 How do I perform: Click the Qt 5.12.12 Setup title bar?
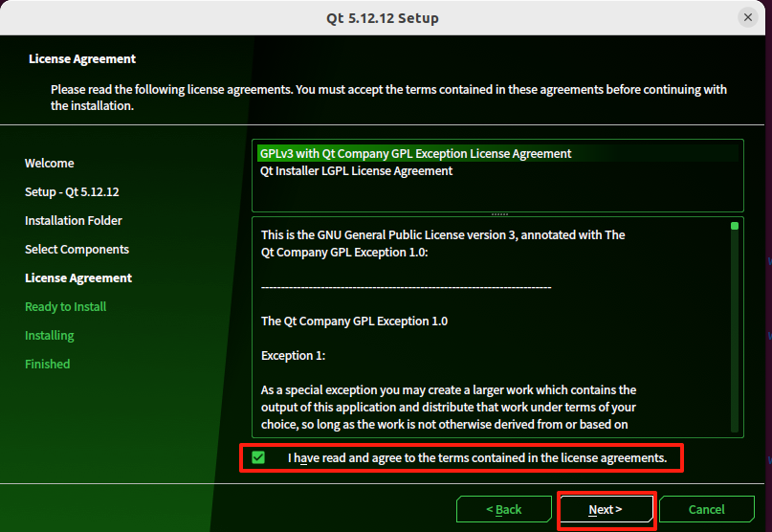[383, 18]
